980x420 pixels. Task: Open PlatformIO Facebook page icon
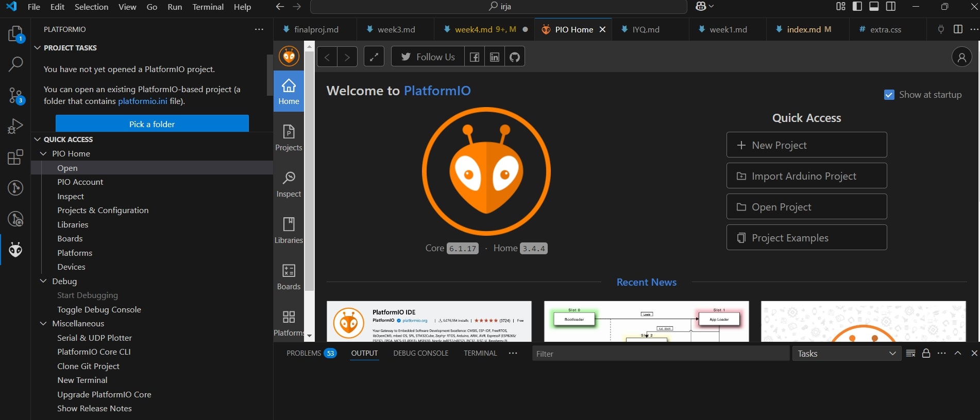(475, 57)
